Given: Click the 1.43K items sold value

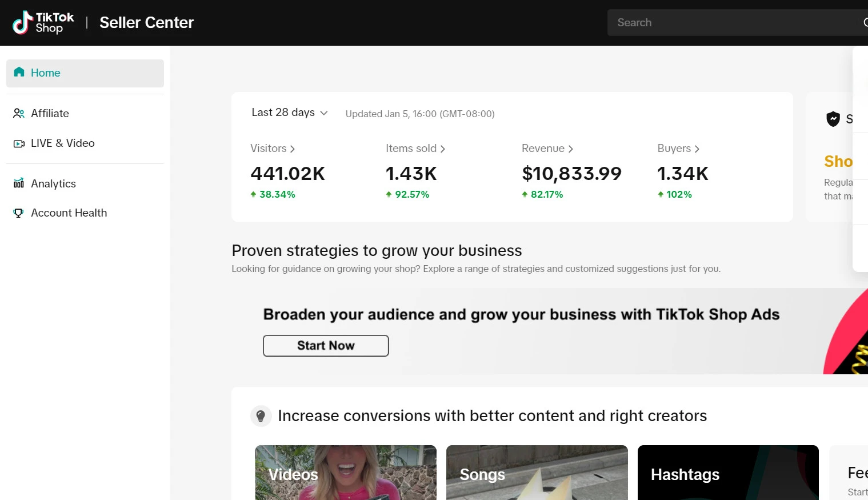Looking at the screenshot, I should (x=411, y=174).
